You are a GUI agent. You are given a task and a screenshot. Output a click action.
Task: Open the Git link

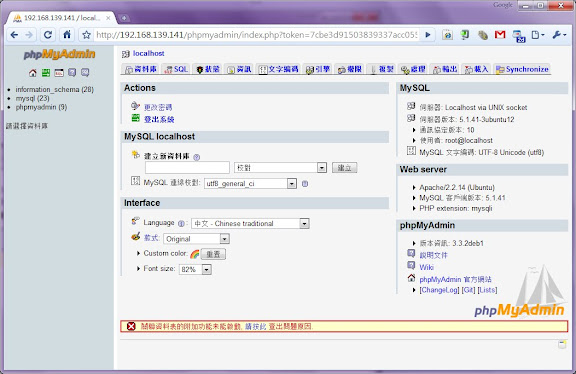tap(468, 290)
